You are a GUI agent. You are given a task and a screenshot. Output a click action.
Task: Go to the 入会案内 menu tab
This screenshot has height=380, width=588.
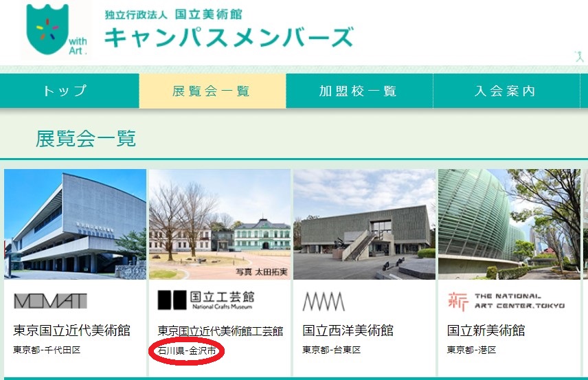(x=506, y=91)
